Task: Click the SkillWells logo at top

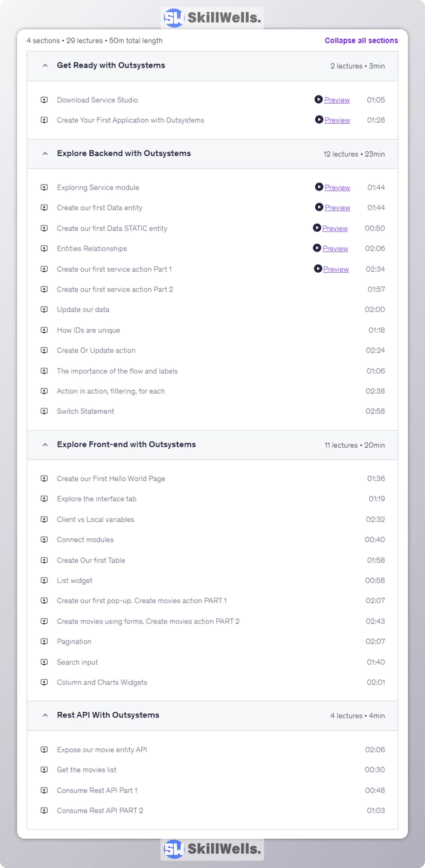Action: click(x=212, y=18)
